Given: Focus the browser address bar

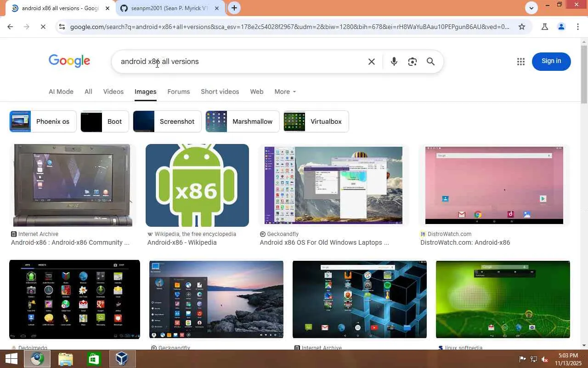Looking at the screenshot, I should tap(289, 27).
